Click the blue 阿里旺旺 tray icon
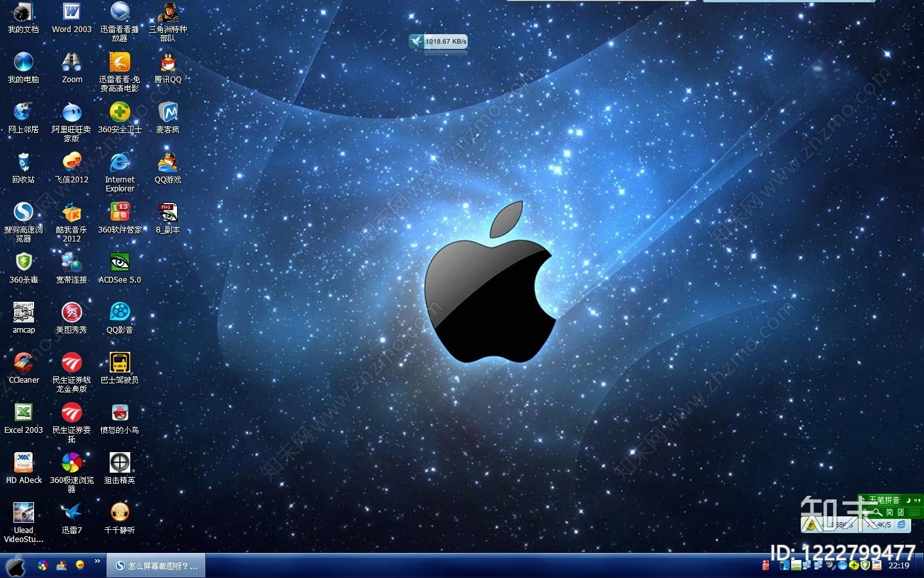 tap(843, 565)
